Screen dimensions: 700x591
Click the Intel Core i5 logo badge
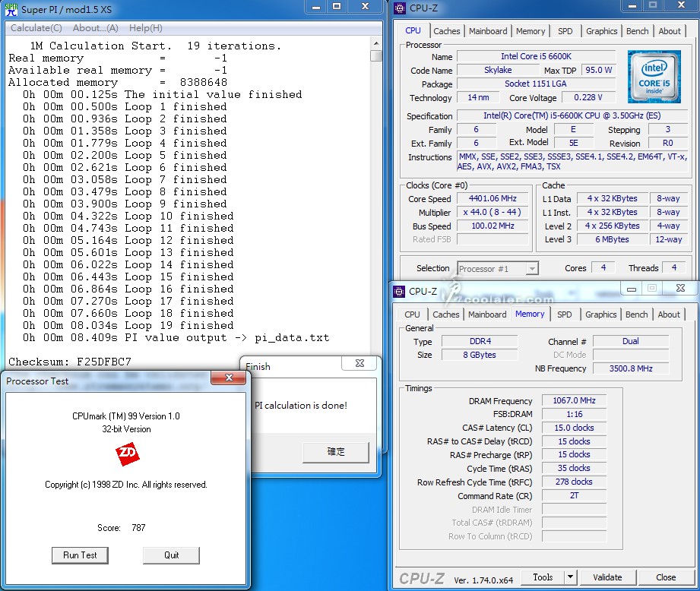tap(654, 77)
